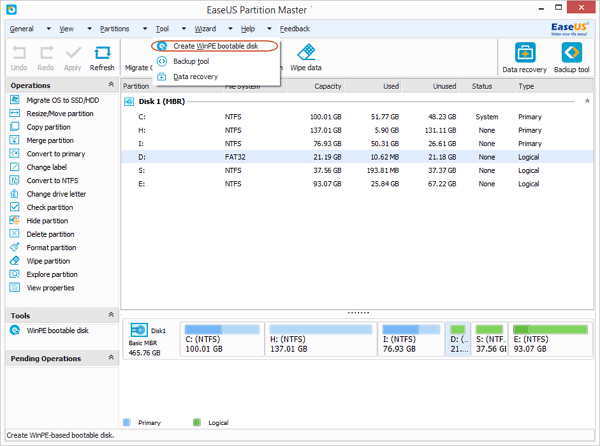Launch Data recovery from toolbar

tap(525, 58)
